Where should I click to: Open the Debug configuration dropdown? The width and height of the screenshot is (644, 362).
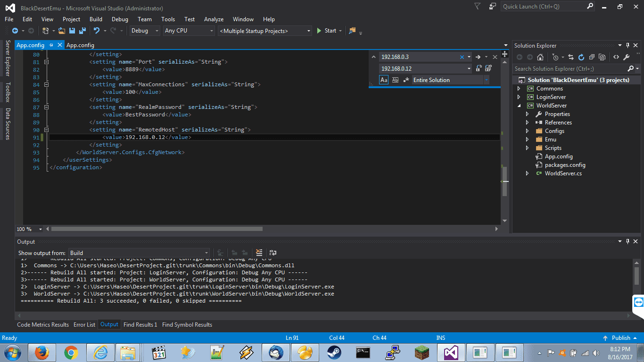coord(145,31)
